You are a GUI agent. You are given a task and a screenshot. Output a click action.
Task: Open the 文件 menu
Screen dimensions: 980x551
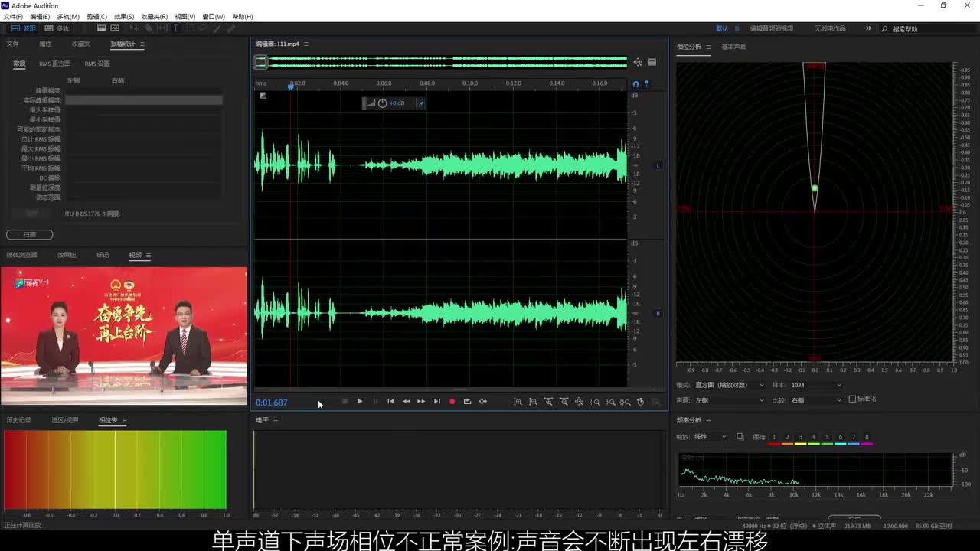click(13, 16)
